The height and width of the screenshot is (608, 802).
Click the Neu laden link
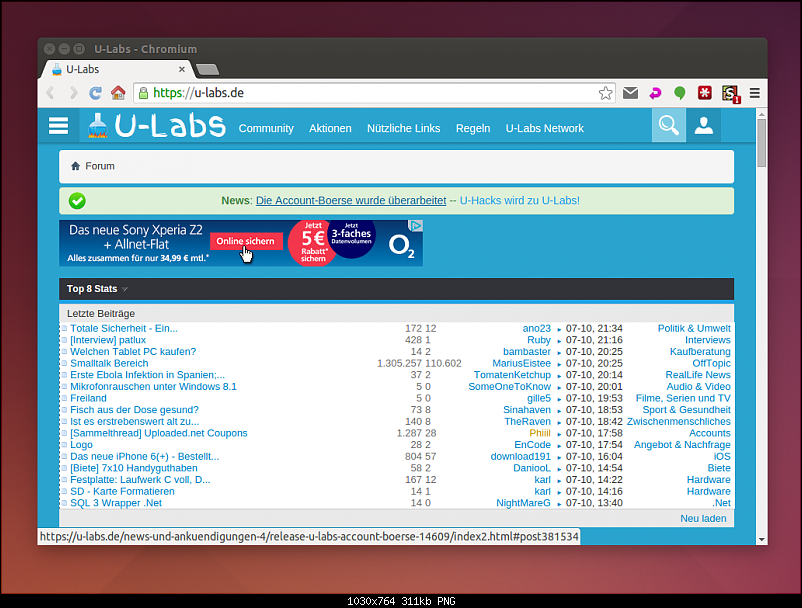[x=703, y=518]
